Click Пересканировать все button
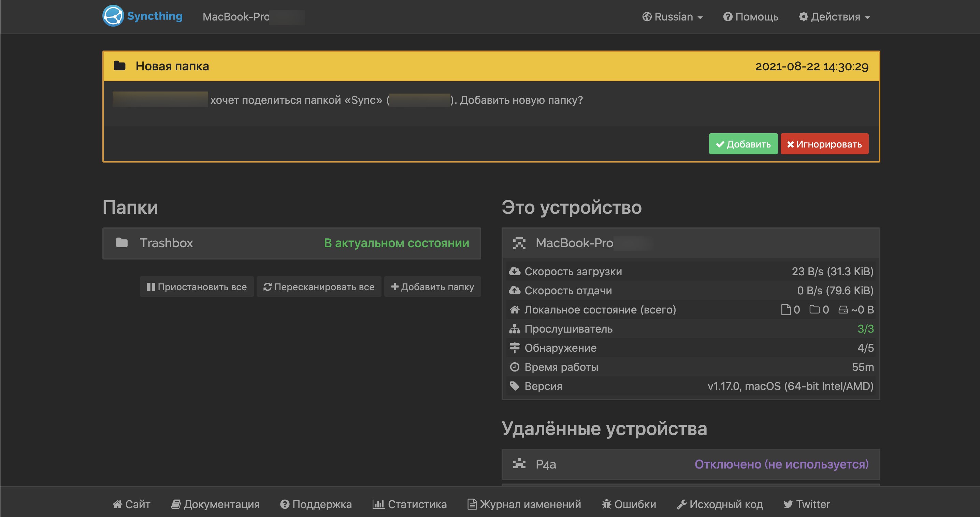980x517 pixels. tap(319, 287)
